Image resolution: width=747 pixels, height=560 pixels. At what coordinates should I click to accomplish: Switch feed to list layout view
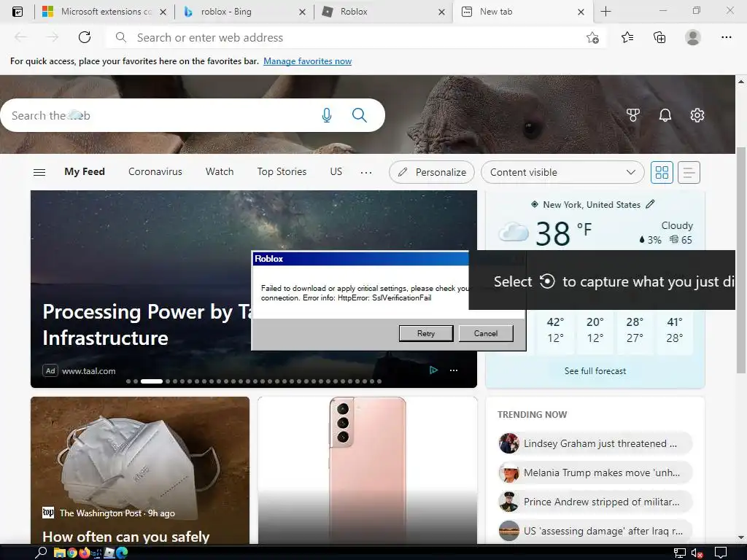689,172
